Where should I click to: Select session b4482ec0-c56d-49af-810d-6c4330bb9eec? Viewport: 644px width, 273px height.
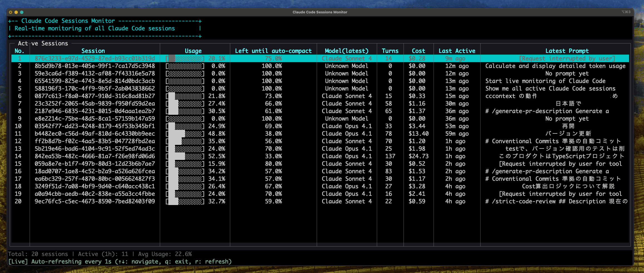[x=95, y=134]
